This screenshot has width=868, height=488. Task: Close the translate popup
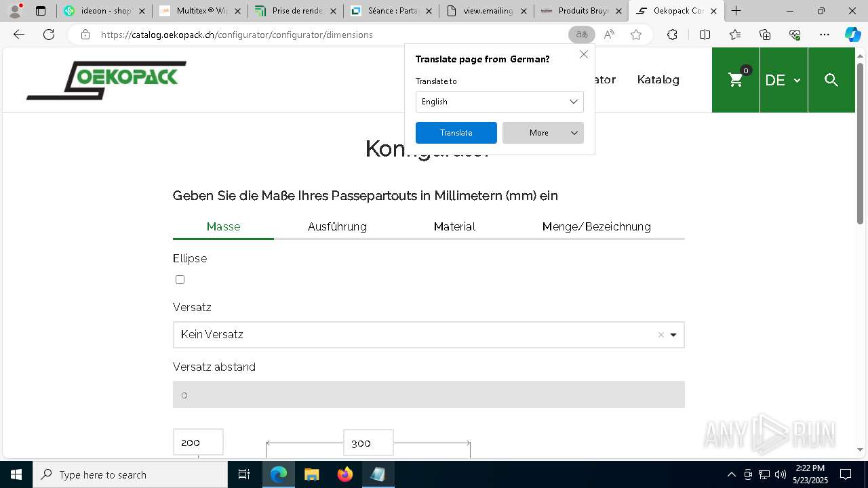(x=584, y=54)
